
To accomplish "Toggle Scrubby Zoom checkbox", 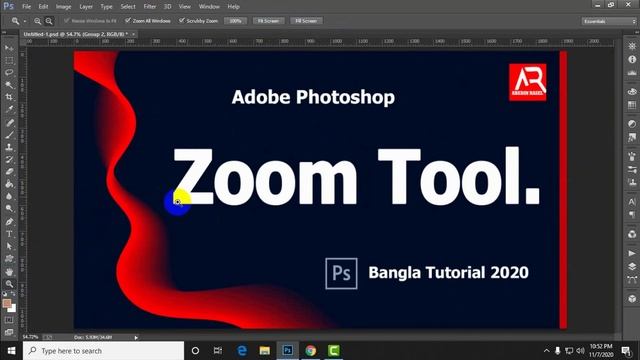I will click(x=182, y=20).
